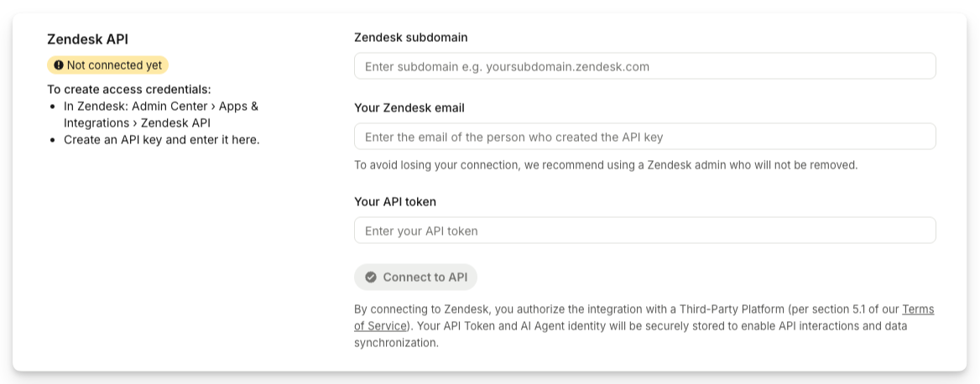Click into the Zendesk email field
This screenshot has height=384, width=980.
pyautogui.click(x=644, y=137)
